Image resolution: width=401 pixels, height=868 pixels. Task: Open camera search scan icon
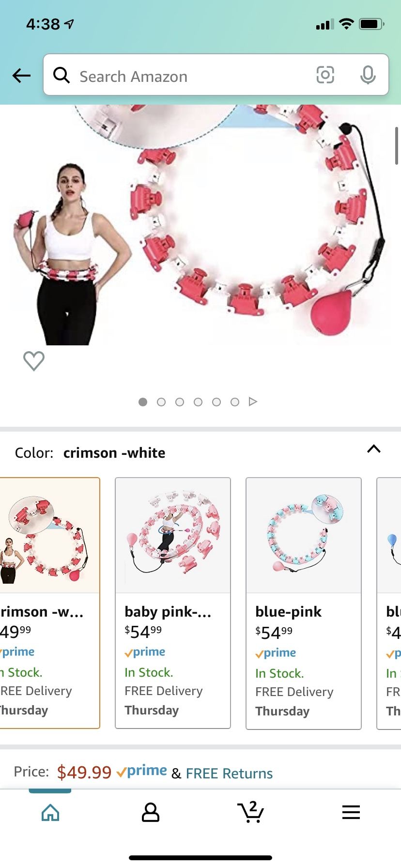[x=325, y=75]
